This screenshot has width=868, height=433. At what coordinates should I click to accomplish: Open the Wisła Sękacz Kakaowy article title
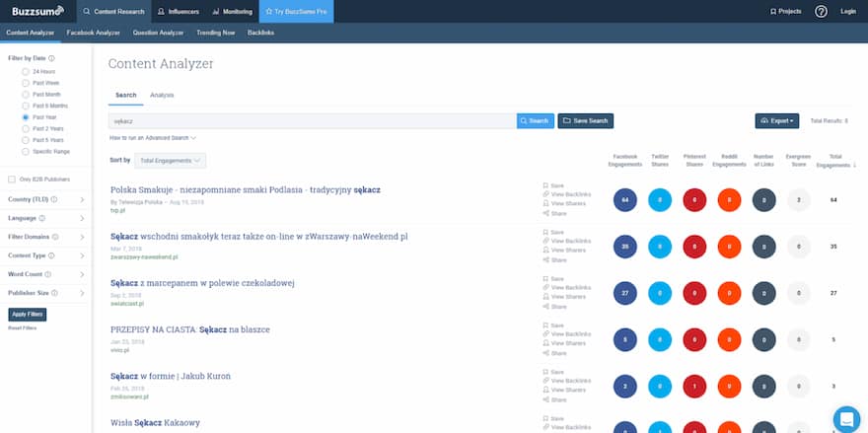pyautogui.click(x=155, y=423)
